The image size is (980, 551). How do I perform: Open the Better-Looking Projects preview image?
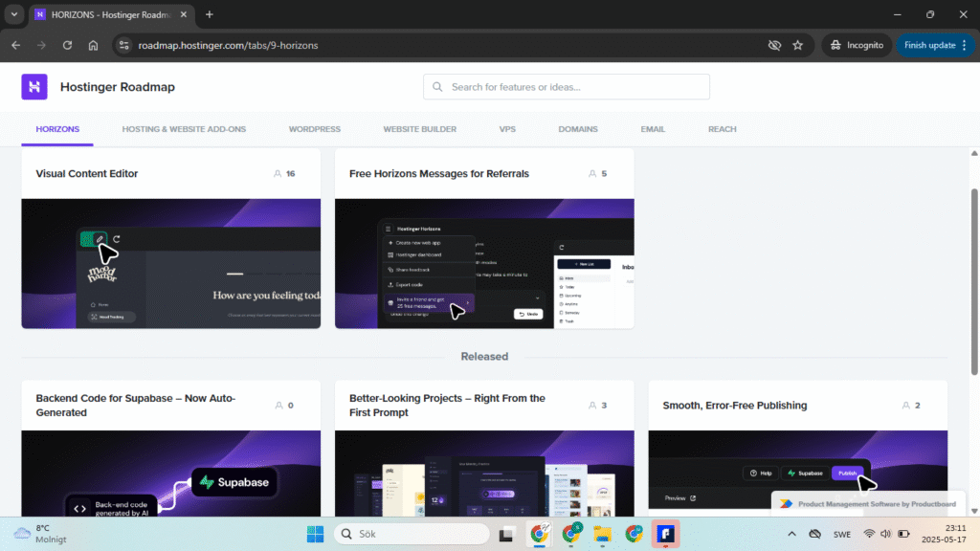pyautogui.click(x=484, y=474)
